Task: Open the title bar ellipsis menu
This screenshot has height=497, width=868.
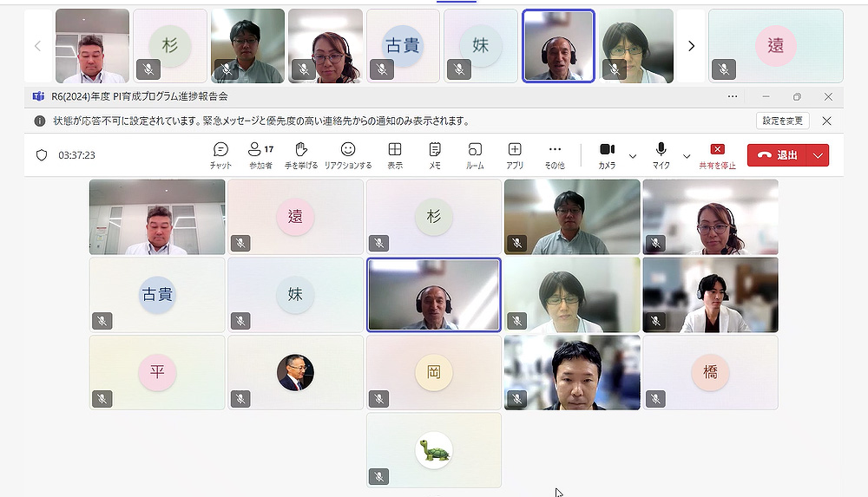Action: coord(733,96)
